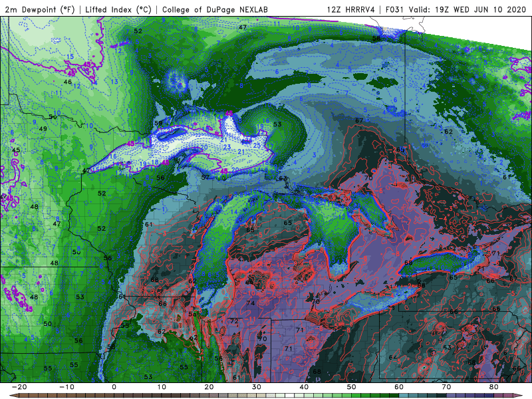
Task: Click the '-20' color bar label
Action: (19, 387)
